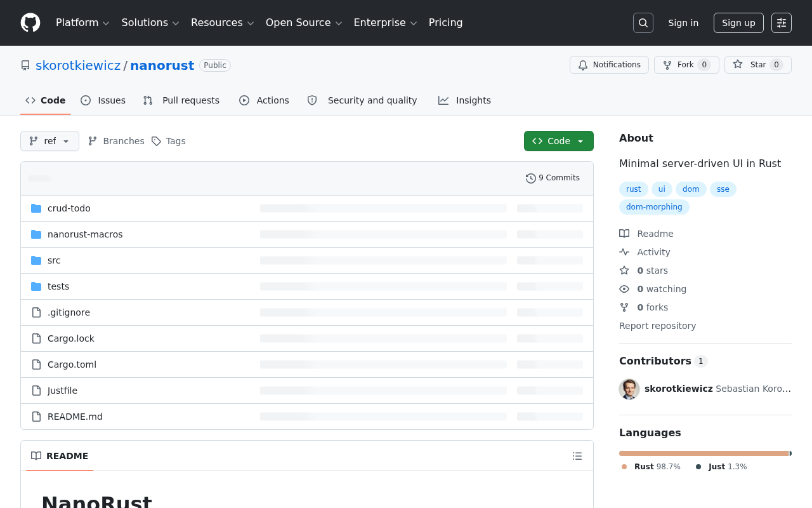
Task: Click the ui topic tag
Action: click(662, 189)
